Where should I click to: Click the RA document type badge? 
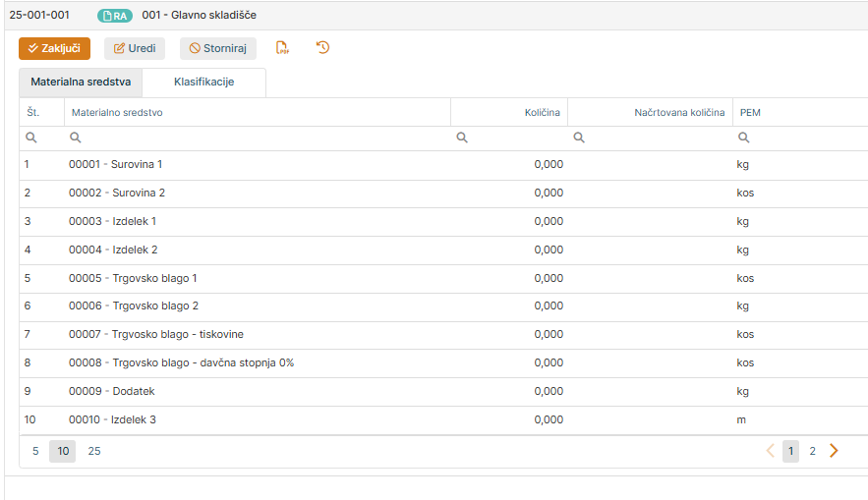coord(115,16)
